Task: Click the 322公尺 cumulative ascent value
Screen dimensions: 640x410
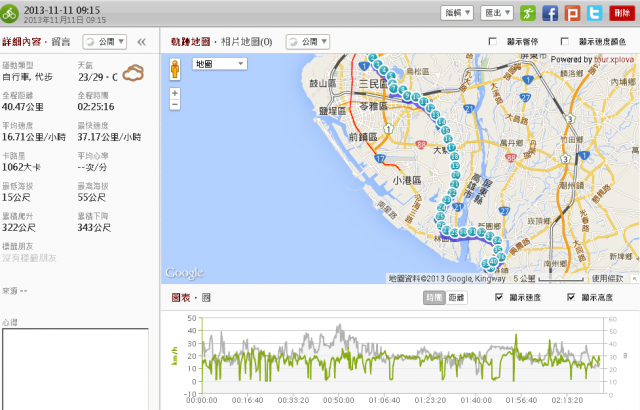Action: click(18, 228)
